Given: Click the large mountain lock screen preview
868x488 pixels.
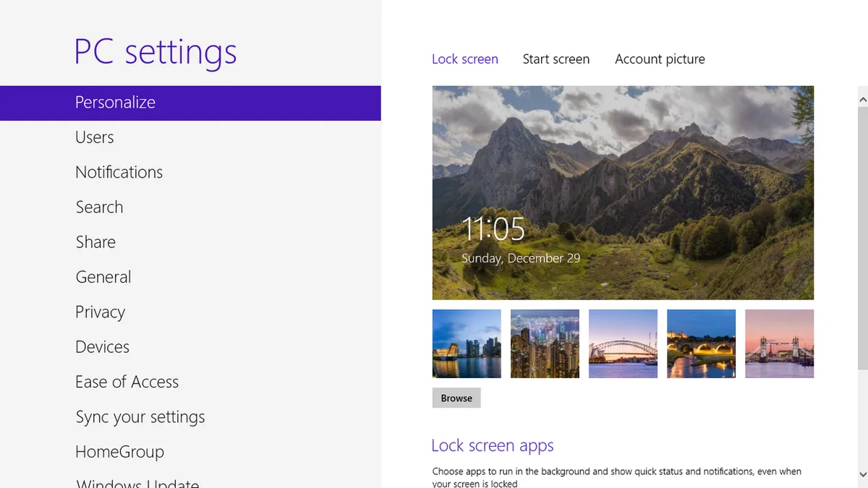Looking at the screenshot, I should pos(623,192).
